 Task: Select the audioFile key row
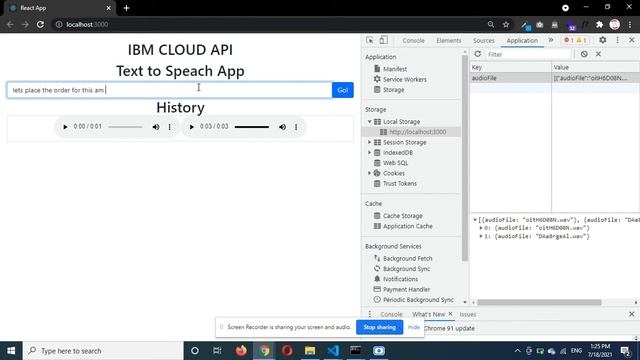click(555, 78)
